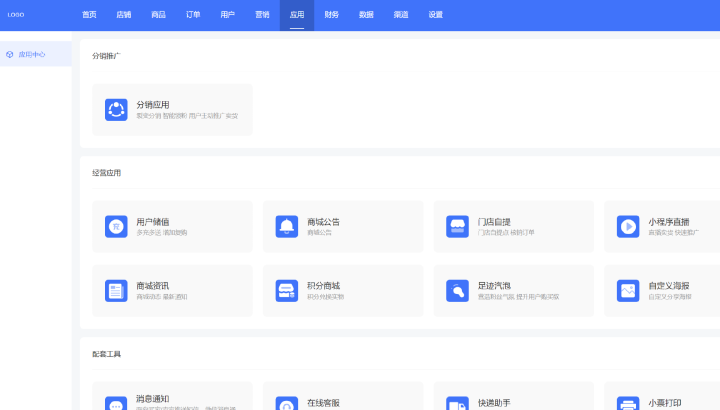The image size is (720, 410).
Task: Open the 分销应用 distribution icon
Action: tap(116, 110)
